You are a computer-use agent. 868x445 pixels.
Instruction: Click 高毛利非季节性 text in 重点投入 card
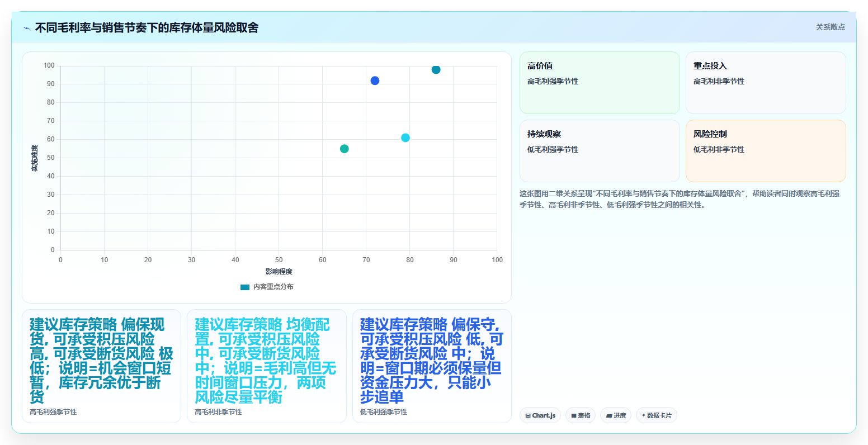click(x=719, y=81)
